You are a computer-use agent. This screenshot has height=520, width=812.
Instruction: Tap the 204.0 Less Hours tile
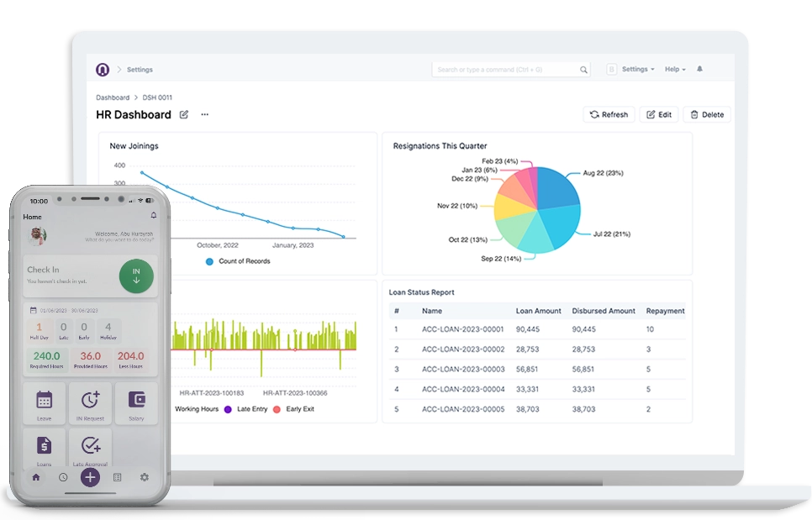pyautogui.click(x=130, y=360)
